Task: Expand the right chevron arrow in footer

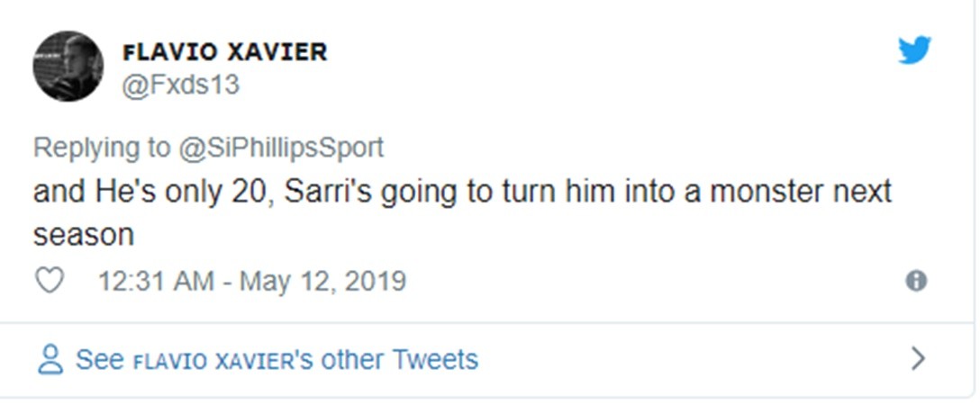Action: click(918, 359)
